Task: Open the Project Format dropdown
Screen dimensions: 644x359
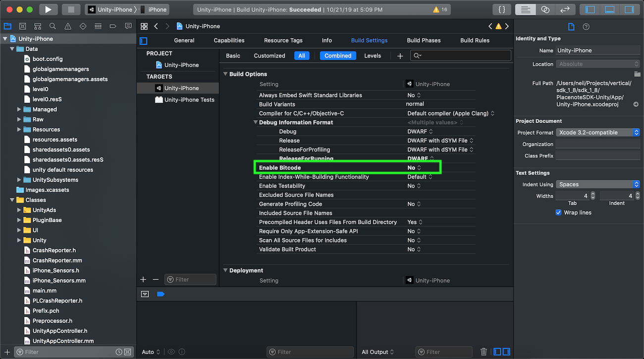Action: tap(597, 132)
